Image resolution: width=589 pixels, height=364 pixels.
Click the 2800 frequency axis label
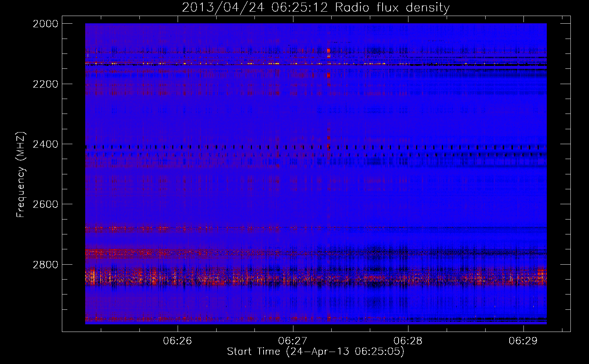coord(46,265)
